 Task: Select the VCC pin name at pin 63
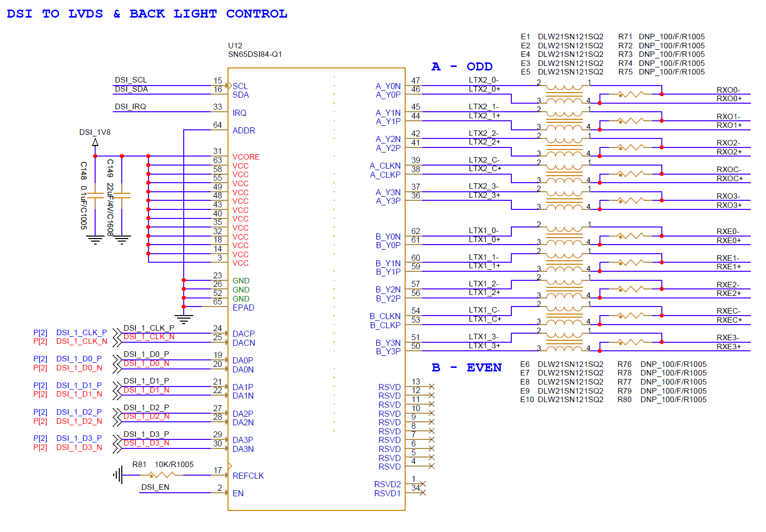[x=241, y=166]
